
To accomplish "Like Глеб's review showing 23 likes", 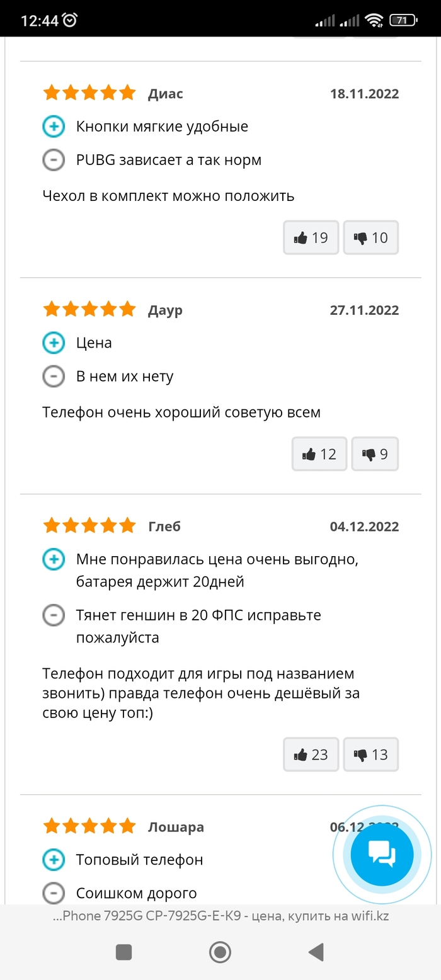I will coord(311,754).
